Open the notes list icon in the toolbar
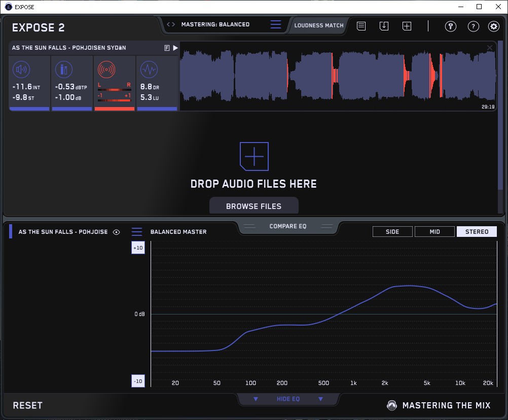This screenshot has height=420, width=508. [x=361, y=26]
